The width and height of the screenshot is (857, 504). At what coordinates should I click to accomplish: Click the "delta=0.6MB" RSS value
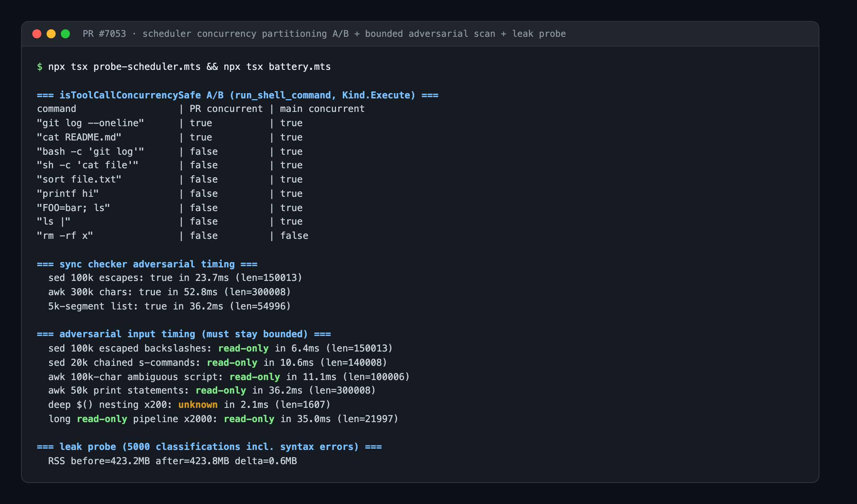266,461
